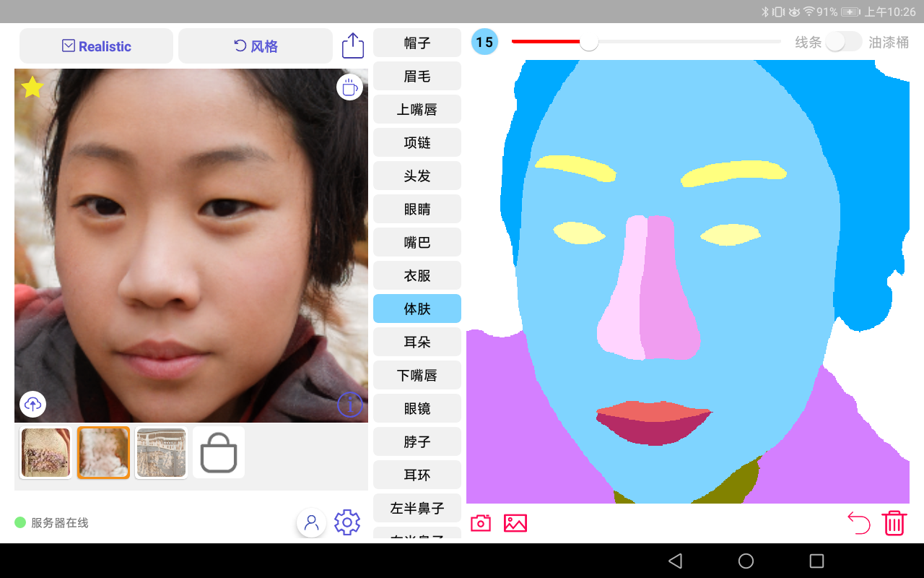Tap Android recent apps button

coord(816,561)
